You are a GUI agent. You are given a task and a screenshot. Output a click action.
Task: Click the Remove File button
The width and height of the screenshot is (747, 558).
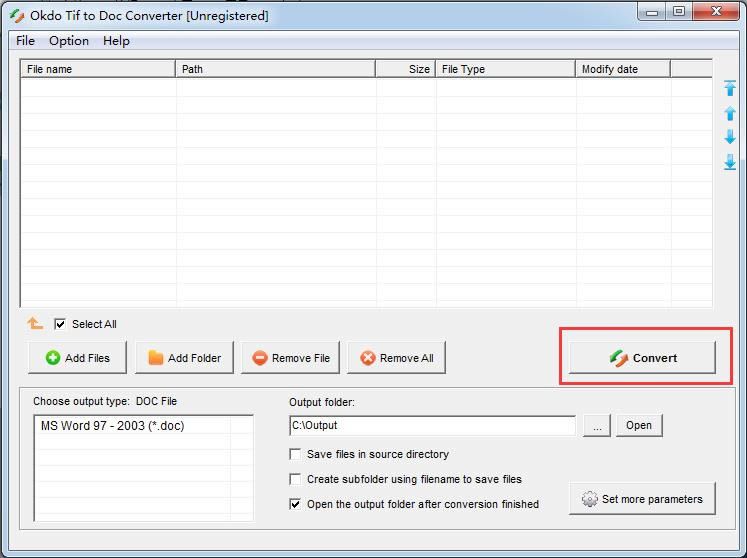pyautogui.click(x=291, y=357)
